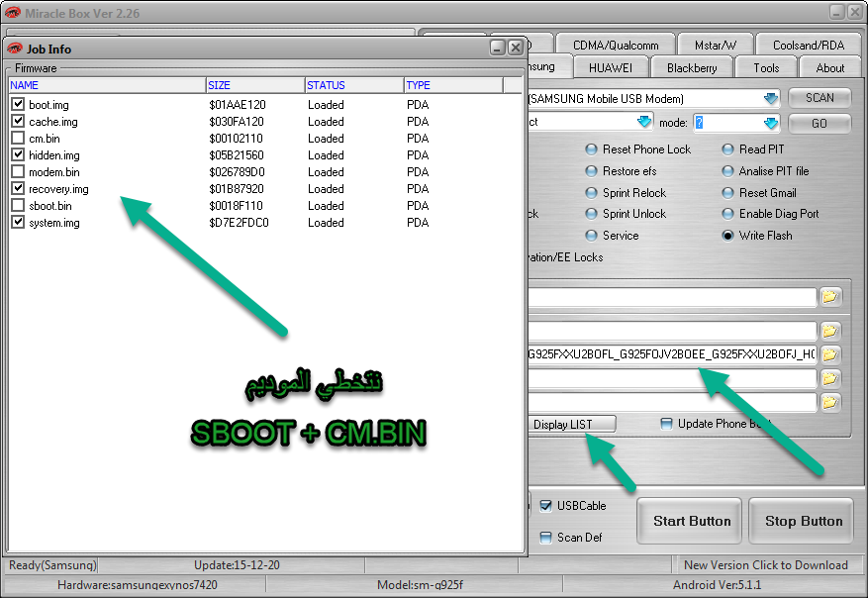Sort by SIZE column header
The image size is (868, 598).
[x=255, y=85]
